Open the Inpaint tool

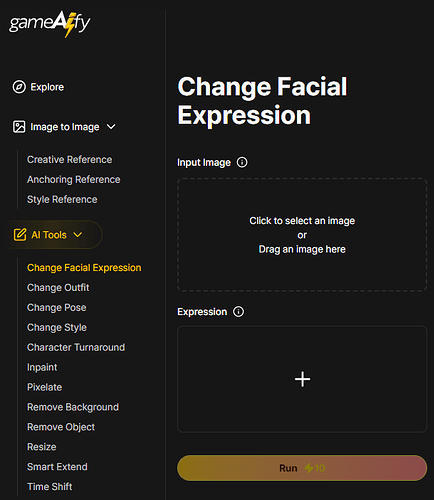(42, 367)
